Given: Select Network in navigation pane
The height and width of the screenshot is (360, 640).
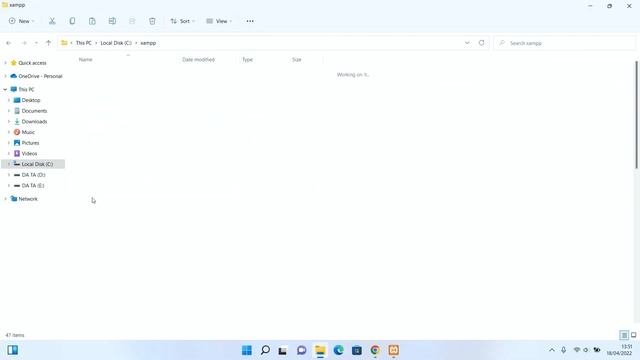Looking at the screenshot, I should tap(28, 199).
